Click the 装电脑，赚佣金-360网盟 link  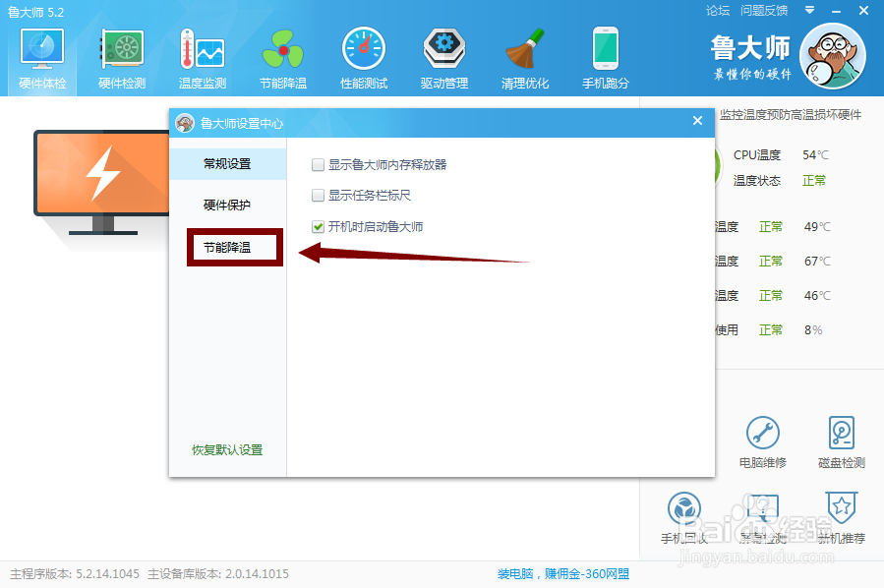tap(563, 574)
